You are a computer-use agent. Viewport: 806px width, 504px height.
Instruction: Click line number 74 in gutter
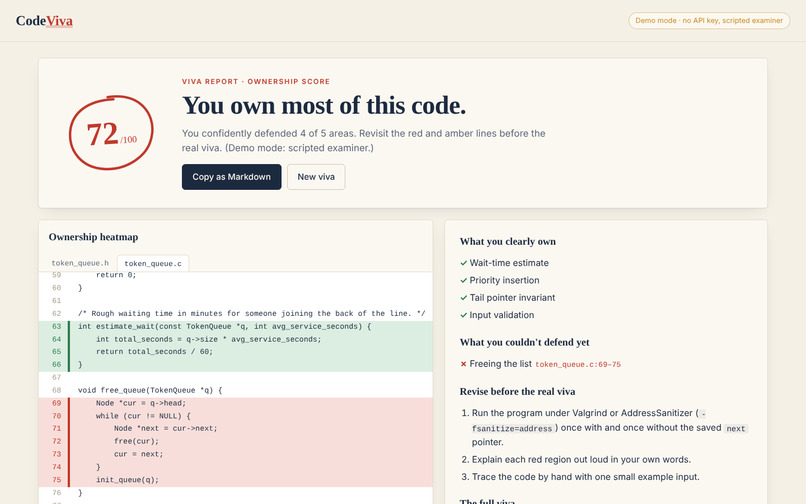pos(57,467)
